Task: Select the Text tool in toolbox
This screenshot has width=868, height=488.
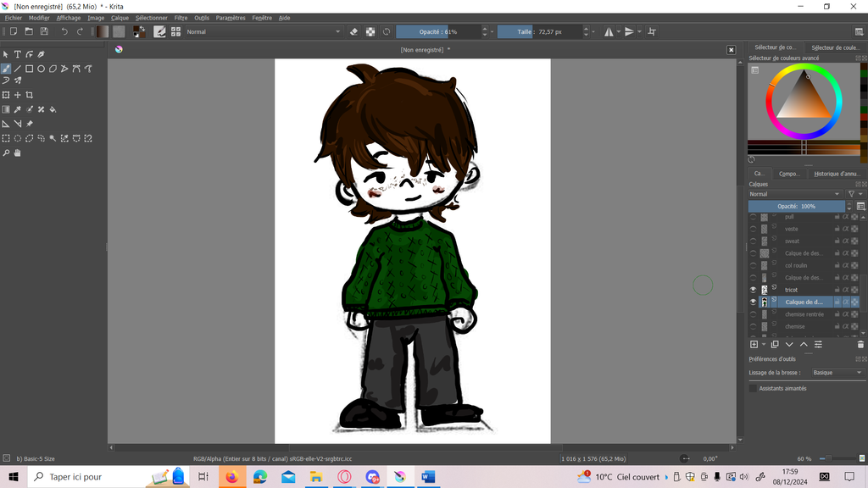Action: [x=17, y=54]
